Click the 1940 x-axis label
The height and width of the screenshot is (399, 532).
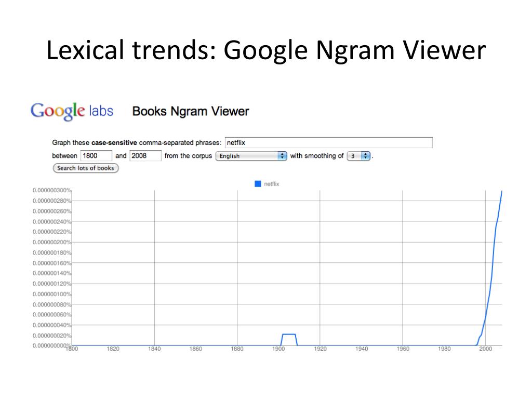(362, 349)
